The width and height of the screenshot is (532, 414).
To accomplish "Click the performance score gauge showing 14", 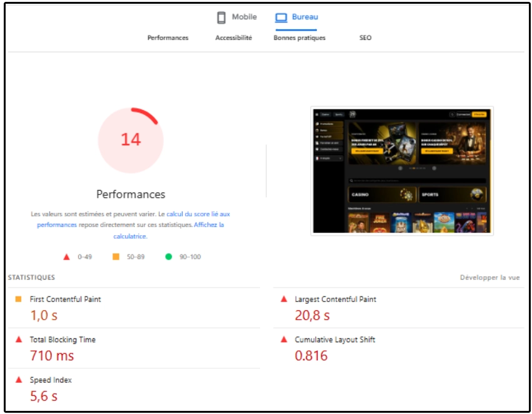I will (x=131, y=140).
